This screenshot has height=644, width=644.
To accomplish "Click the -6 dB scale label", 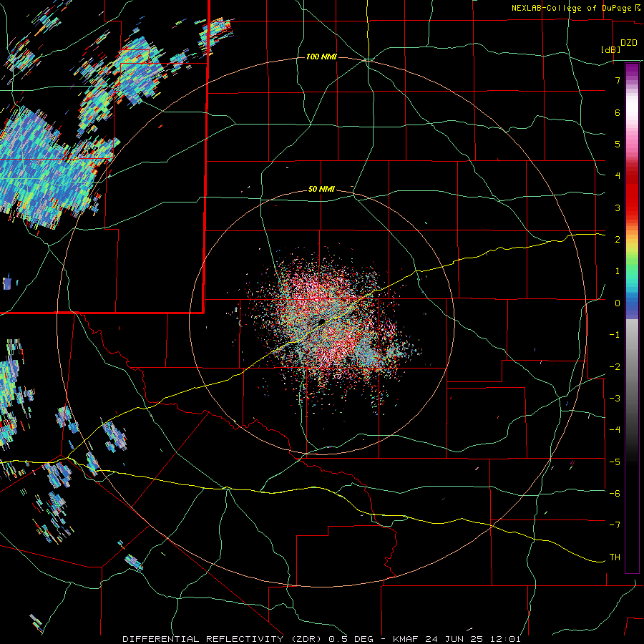I will [615, 494].
